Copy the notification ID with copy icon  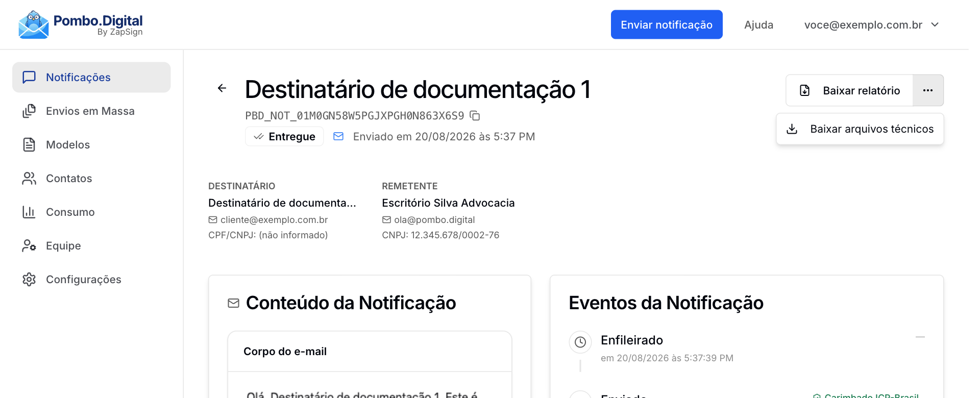pos(475,115)
